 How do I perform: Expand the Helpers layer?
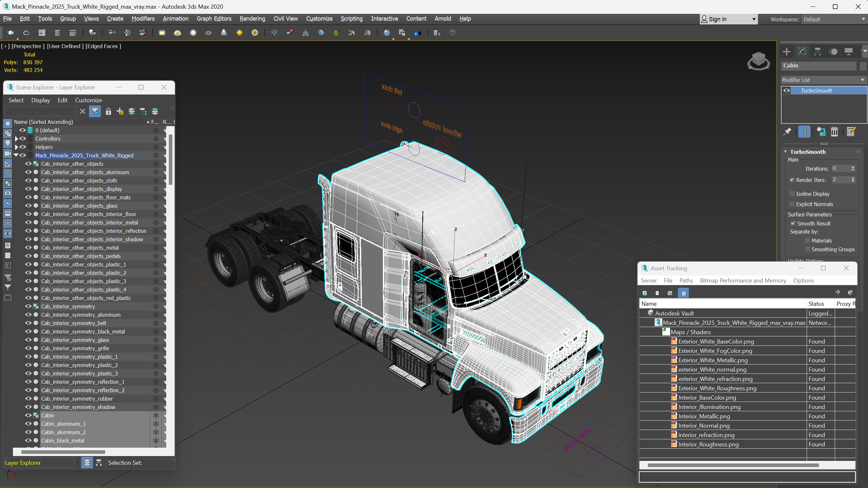tap(16, 147)
